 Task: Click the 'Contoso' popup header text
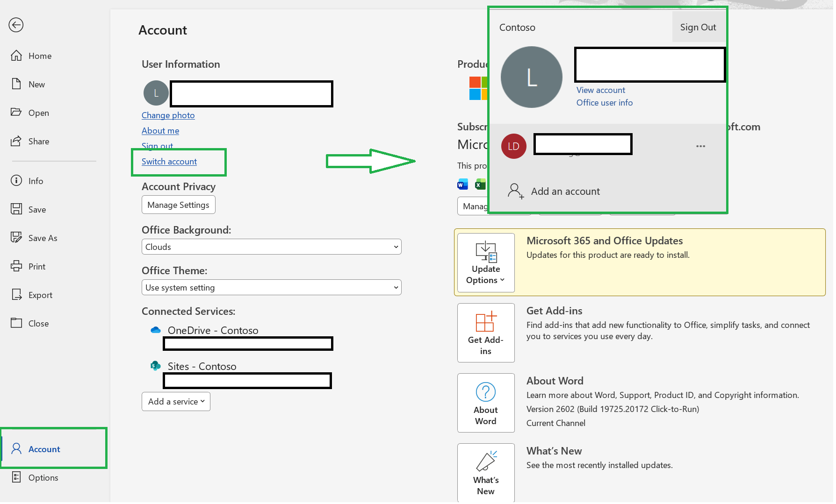pos(517,28)
